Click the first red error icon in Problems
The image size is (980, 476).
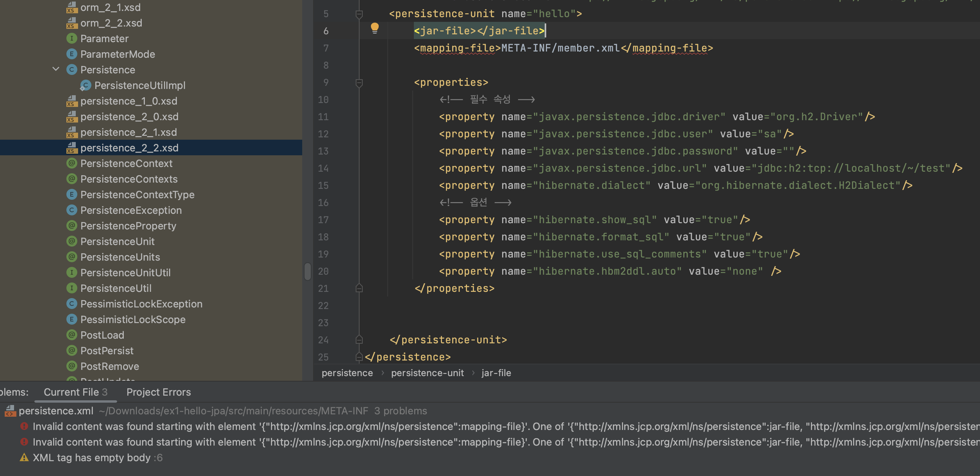click(x=24, y=426)
